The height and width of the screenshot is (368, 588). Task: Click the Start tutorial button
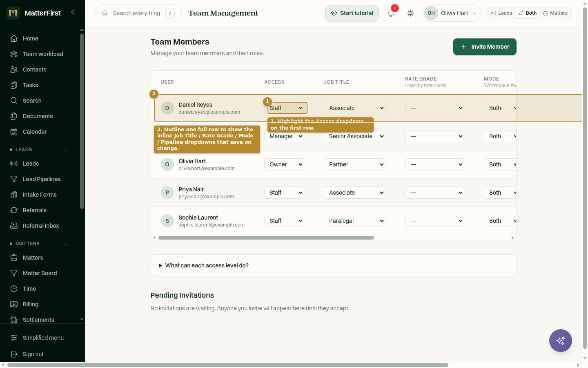(352, 13)
